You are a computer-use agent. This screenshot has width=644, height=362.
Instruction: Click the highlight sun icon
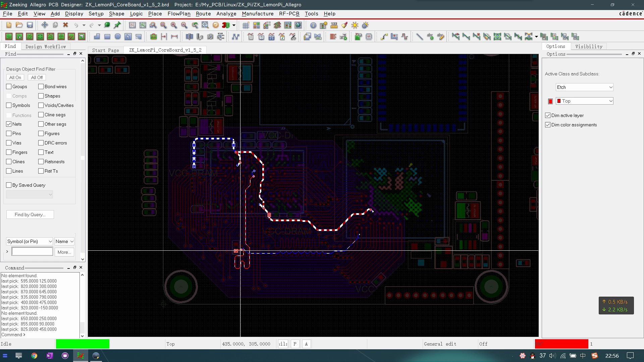click(x=355, y=25)
